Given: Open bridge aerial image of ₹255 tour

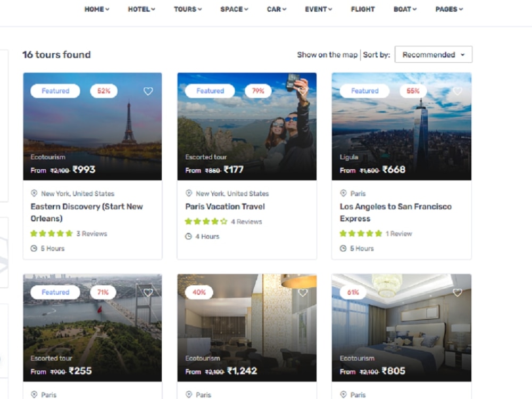Looking at the screenshot, I should click(92, 328).
